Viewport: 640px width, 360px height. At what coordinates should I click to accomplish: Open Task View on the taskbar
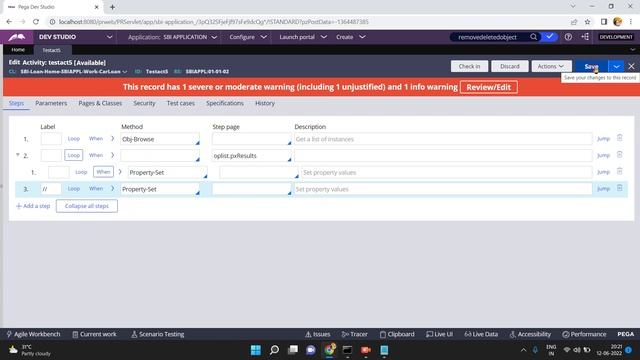[x=293, y=350]
